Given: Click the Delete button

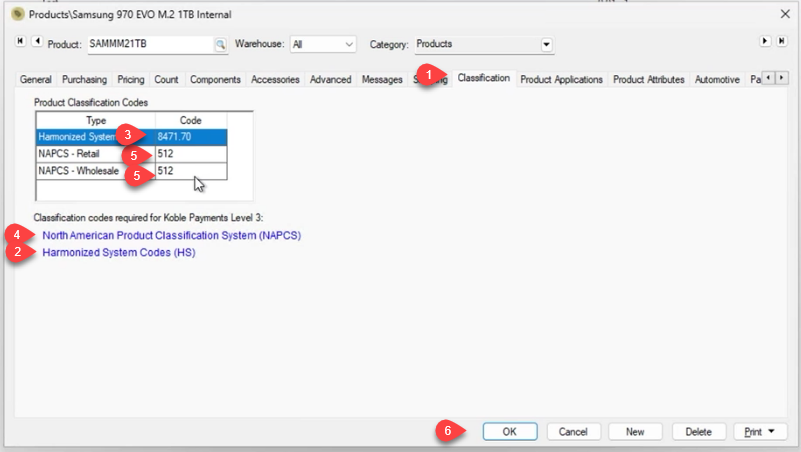Looking at the screenshot, I should [x=699, y=432].
